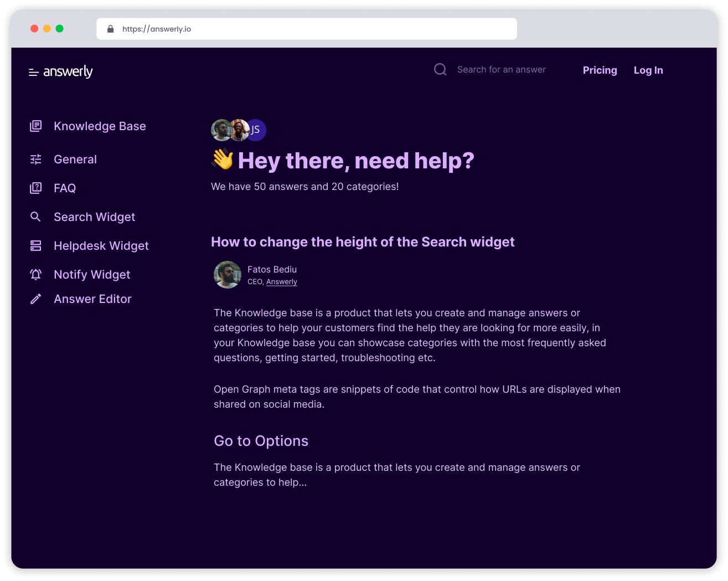The image size is (728, 581).
Task: Focus the 'Search for an answer' field
Action: (x=502, y=70)
